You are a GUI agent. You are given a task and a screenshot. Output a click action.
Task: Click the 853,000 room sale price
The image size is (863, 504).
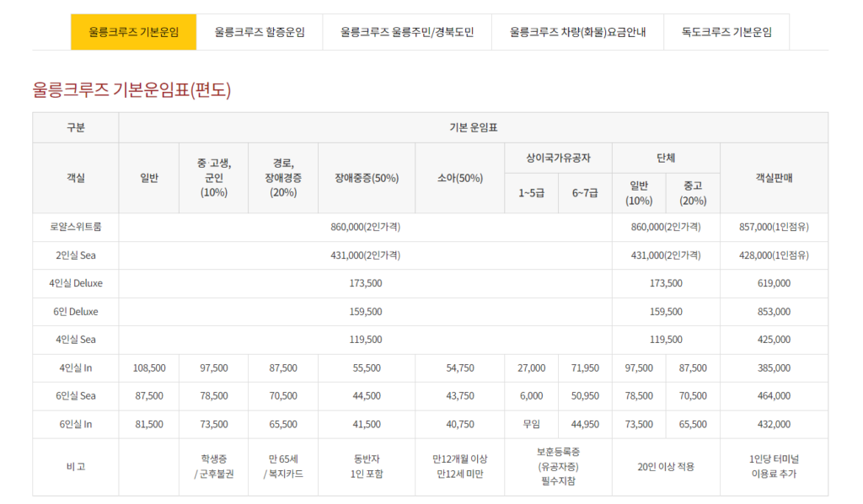[x=774, y=312]
